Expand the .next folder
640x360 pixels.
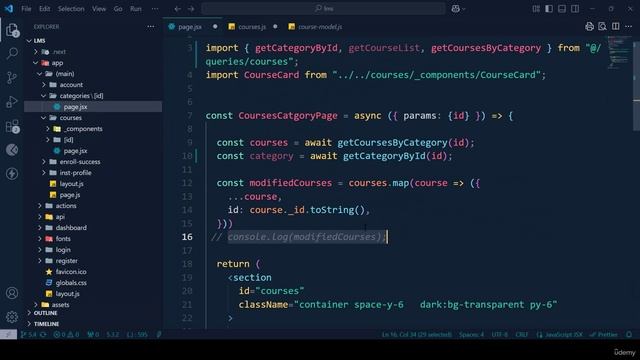click(36, 52)
